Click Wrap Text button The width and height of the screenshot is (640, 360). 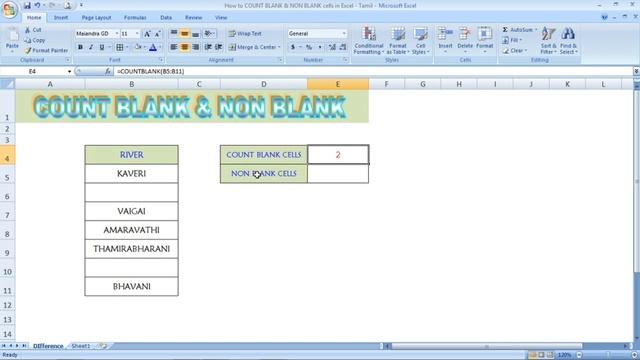245,33
